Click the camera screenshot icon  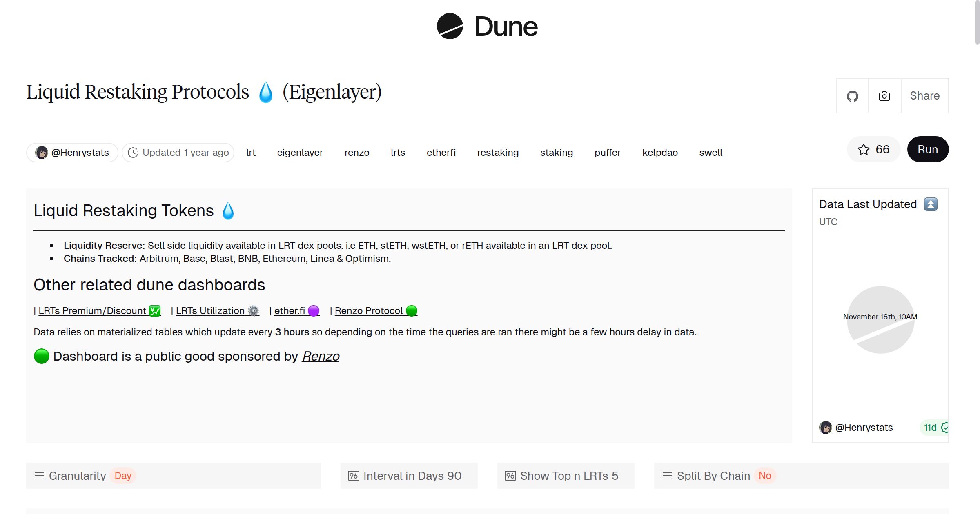[x=884, y=96]
